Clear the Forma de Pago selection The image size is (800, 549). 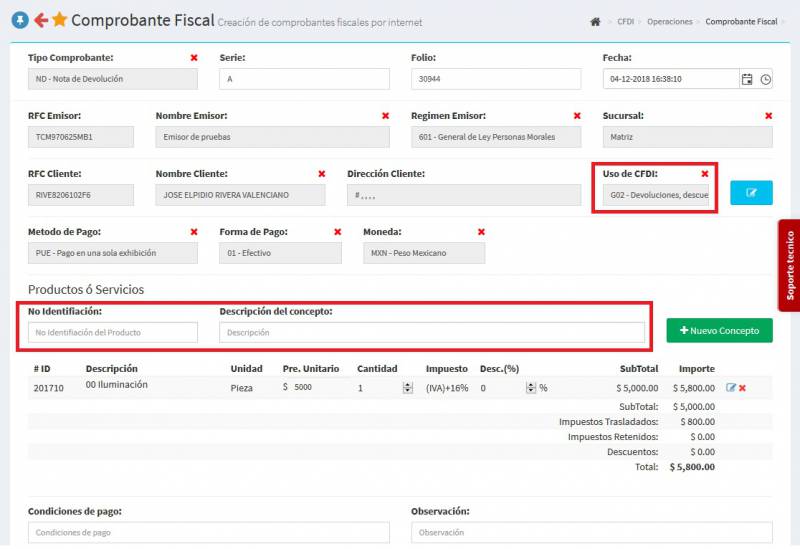click(338, 232)
